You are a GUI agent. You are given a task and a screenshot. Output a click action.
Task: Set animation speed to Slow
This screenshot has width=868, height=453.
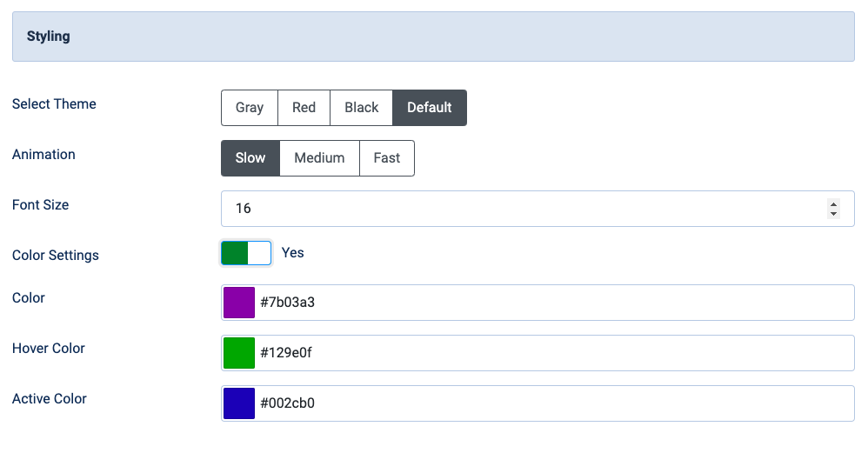click(x=250, y=158)
